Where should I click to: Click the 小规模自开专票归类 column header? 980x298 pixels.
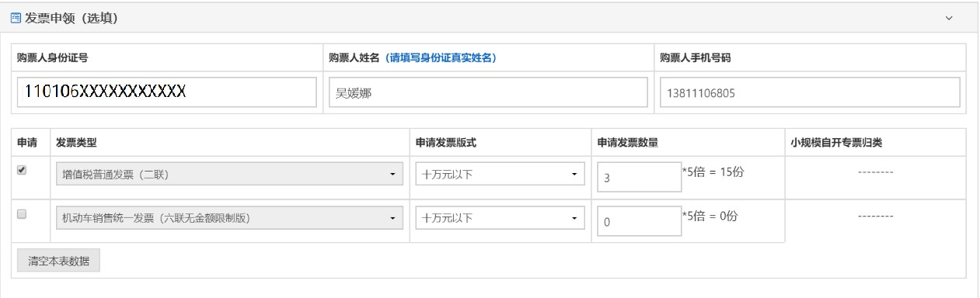pyautogui.click(x=836, y=143)
